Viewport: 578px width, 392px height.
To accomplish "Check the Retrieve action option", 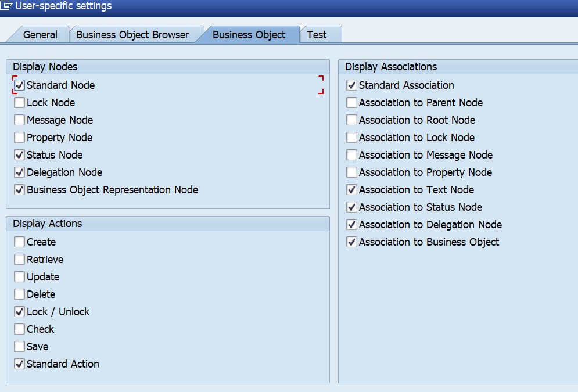I will click(x=19, y=259).
